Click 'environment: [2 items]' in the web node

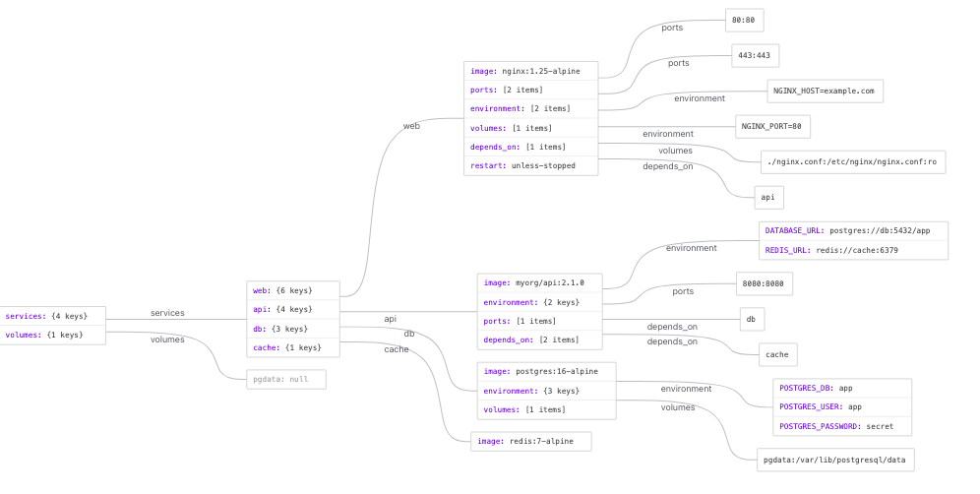pyautogui.click(x=530, y=108)
